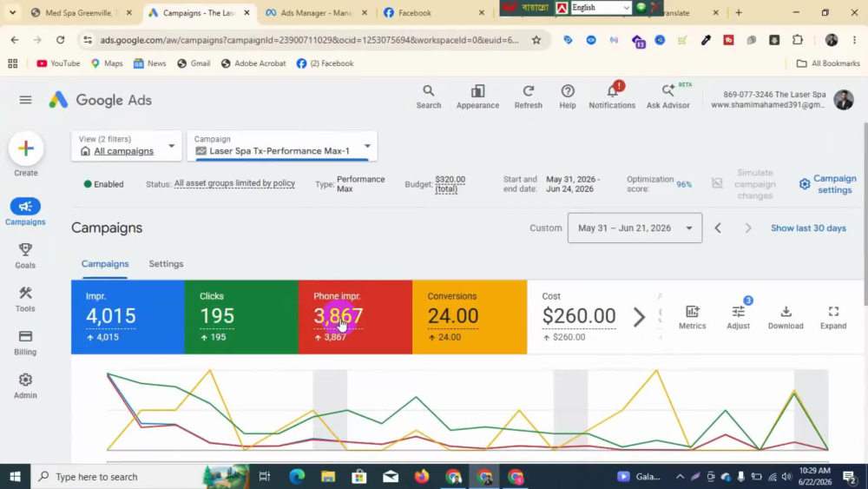Open File Explorer from taskbar
The image size is (868, 489).
coord(328,476)
